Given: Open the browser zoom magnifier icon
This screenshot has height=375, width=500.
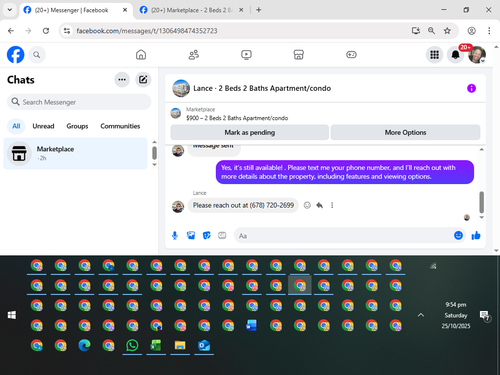Looking at the screenshot, I should 431,31.
